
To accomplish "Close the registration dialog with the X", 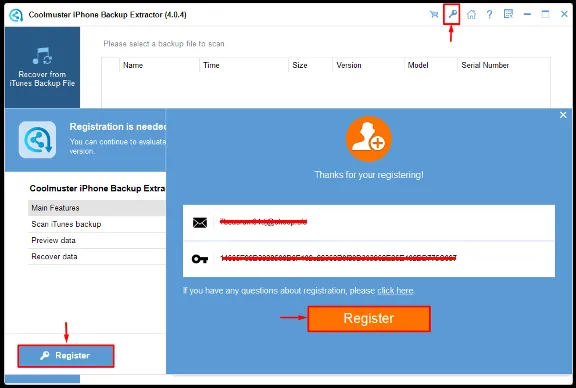I will [x=563, y=115].
